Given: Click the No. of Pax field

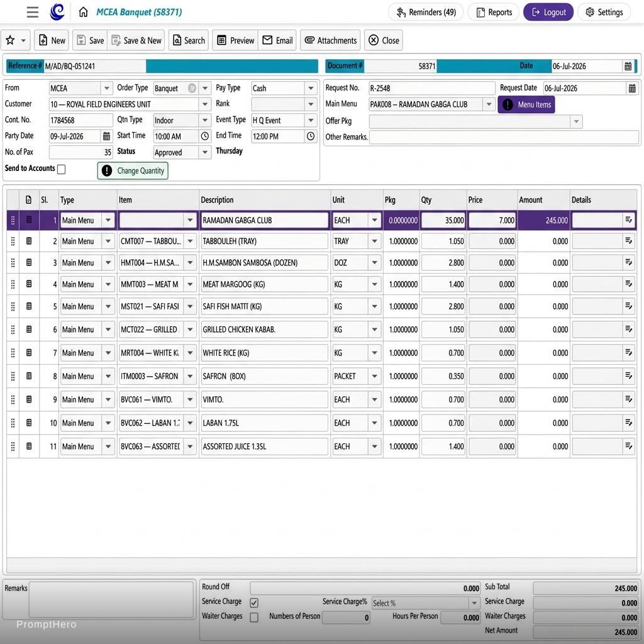Looking at the screenshot, I should 81,152.
